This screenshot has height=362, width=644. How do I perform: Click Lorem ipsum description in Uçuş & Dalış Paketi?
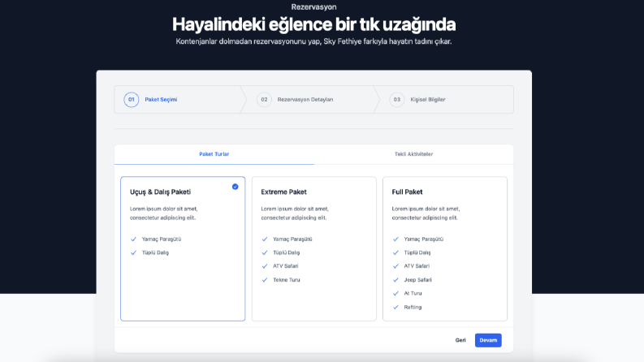pos(163,213)
